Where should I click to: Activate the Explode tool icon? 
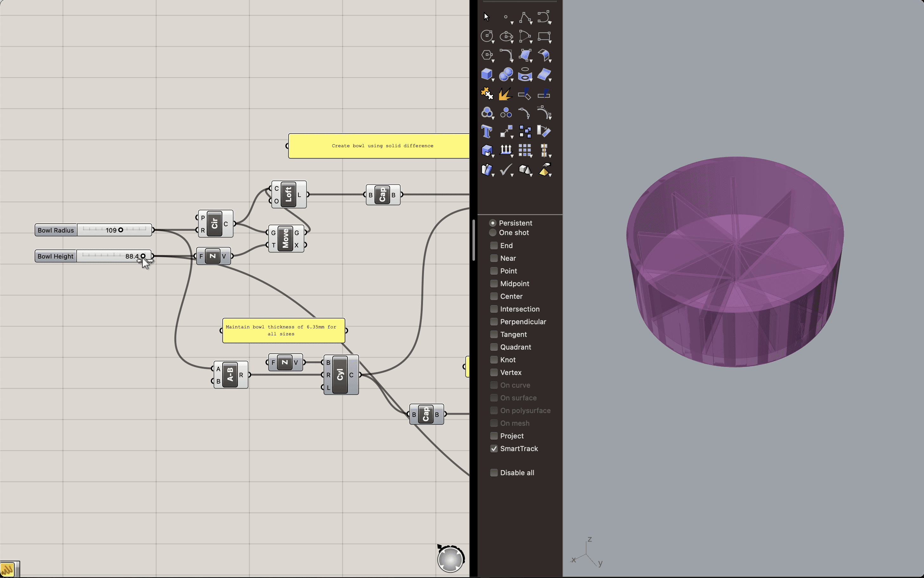[x=505, y=93]
